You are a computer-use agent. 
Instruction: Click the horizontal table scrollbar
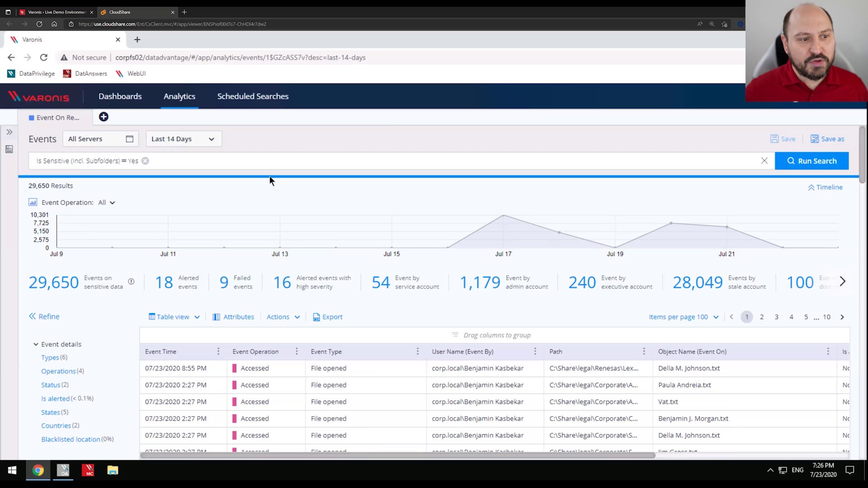(x=398, y=455)
